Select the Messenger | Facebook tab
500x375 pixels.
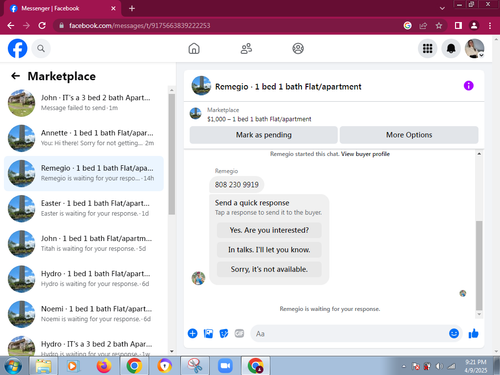pyautogui.click(x=62, y=9)
